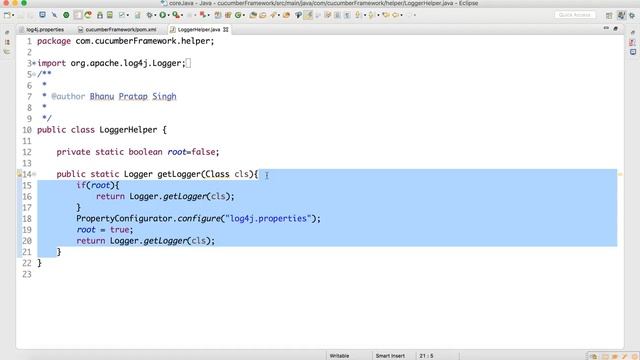This screenshot has width=640, height=360.
Task: Open the Run configurations dropdown arrow
Action: (168, 16)
